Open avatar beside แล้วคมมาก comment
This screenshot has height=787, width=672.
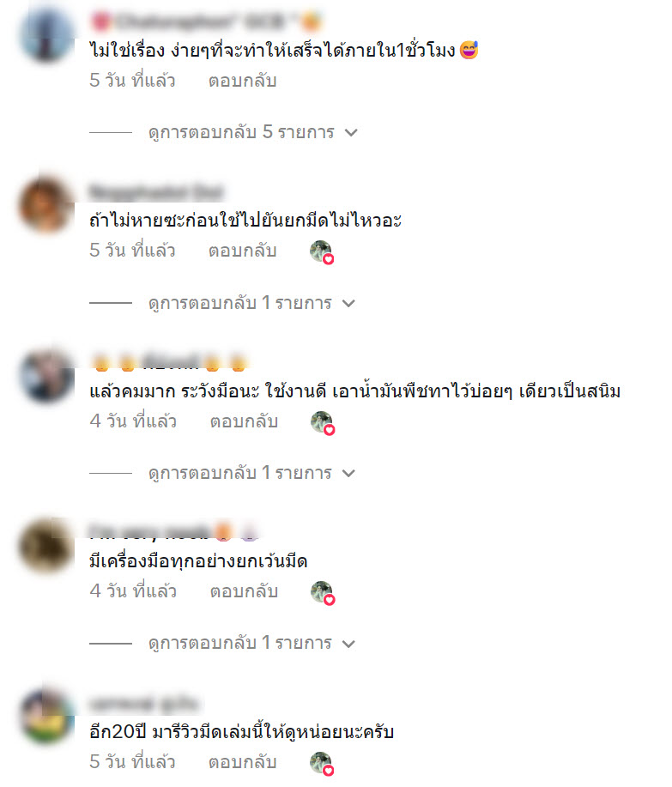46,375
